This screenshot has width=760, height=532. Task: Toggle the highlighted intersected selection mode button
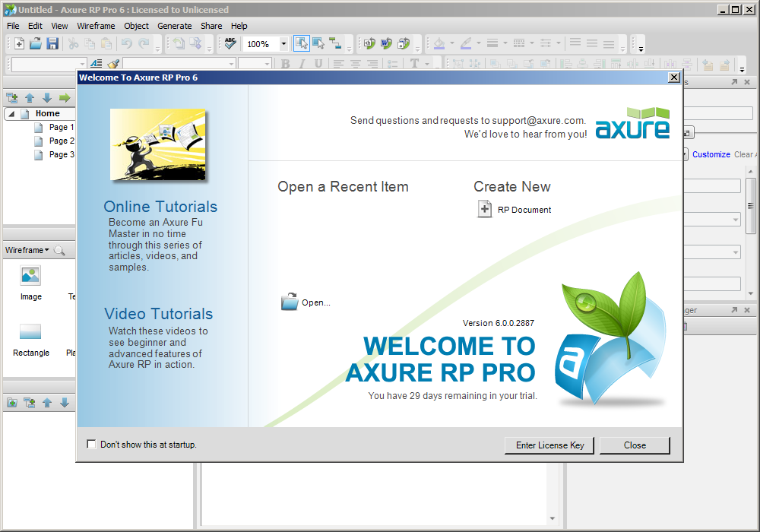302,43
